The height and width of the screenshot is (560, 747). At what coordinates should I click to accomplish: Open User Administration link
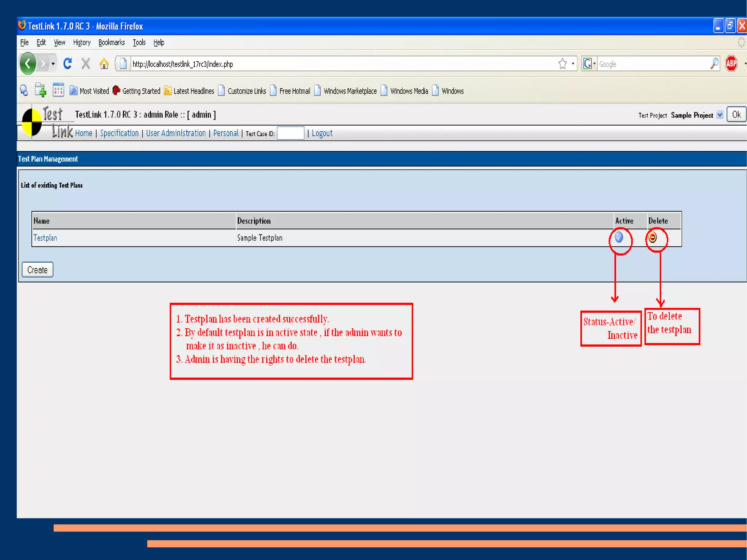coord(176,133)
